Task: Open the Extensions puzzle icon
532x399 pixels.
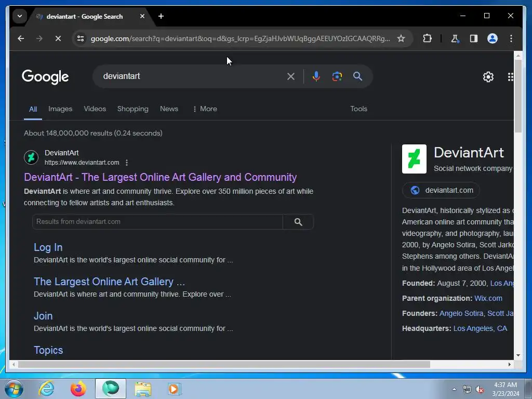Action: click(427, 38)
